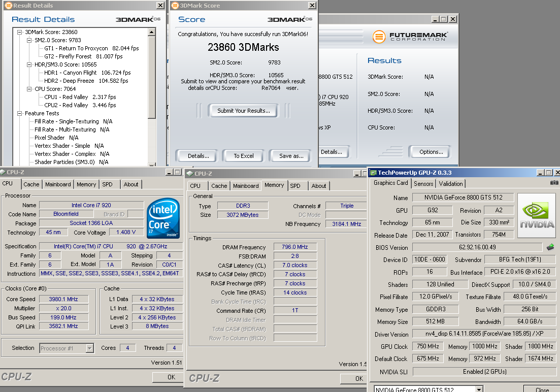Screen dimensions: 560x392
Task: Open Memory tab in left CPU-Z window
Action: tap(86, 184)
